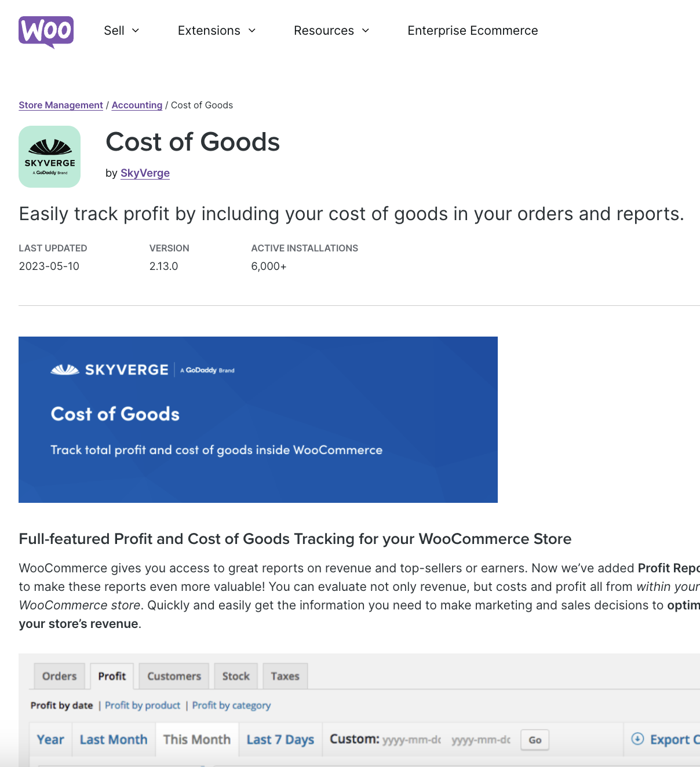The image size is (700, 767).
Task: Open the Taxes tab
Action: pos(285,675)
